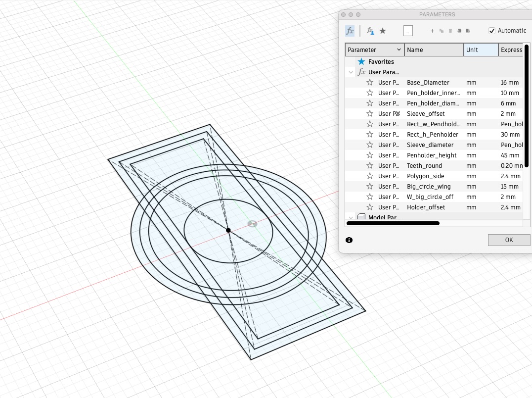This screenshot has width=532, height=398.
Task: Favorite the Base_Diameter parameter star
Action: coord(370,83)
